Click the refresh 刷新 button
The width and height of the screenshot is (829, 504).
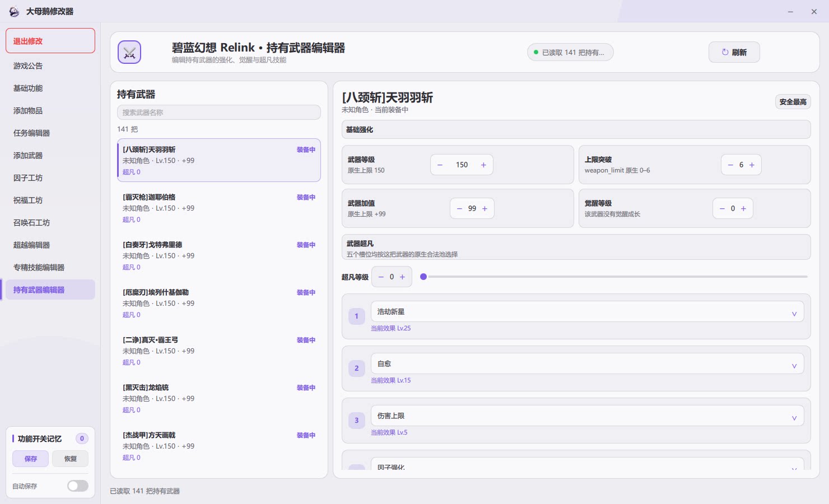[x=734, y=52]
